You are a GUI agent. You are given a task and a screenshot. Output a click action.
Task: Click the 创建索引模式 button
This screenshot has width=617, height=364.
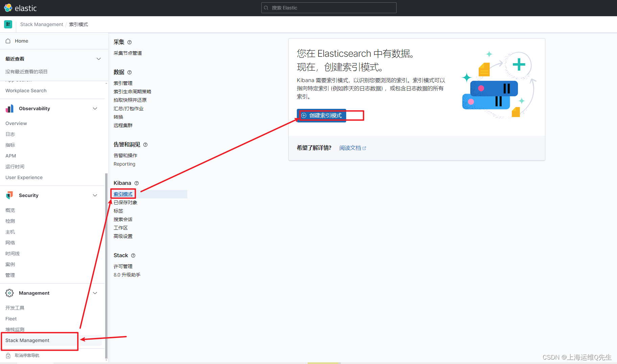pos(322,116)
